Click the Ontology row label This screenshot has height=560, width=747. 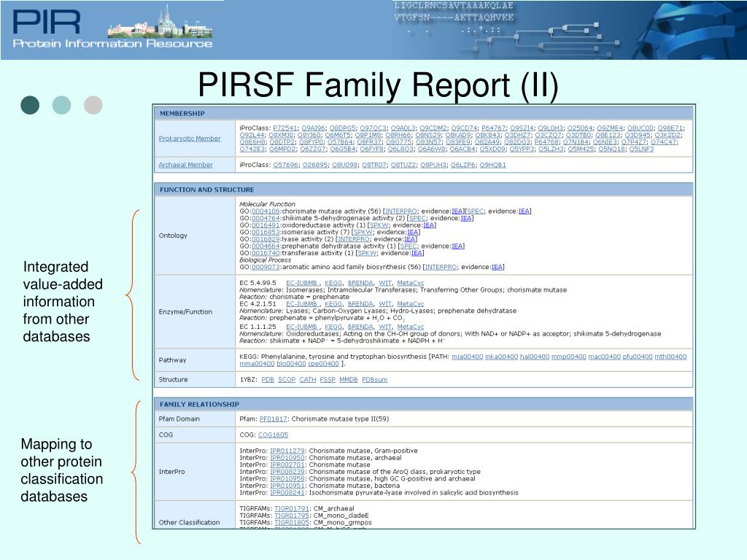[173, 236]
